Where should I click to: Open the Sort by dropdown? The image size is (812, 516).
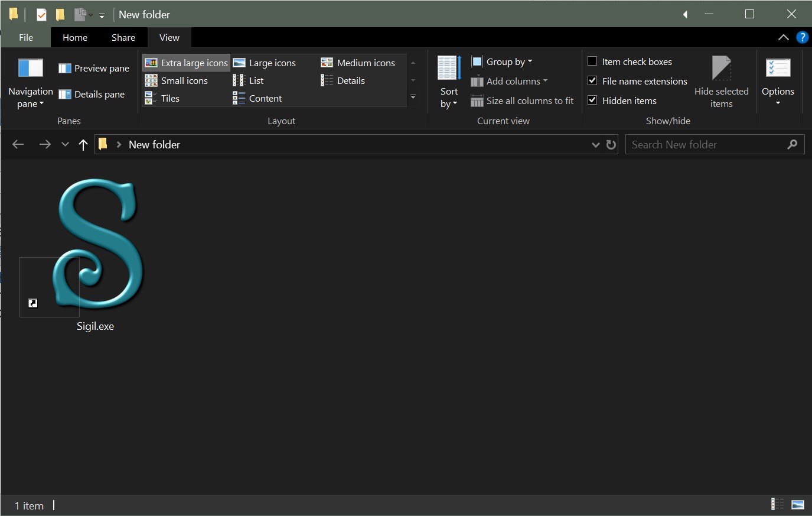tap(449, 83)
